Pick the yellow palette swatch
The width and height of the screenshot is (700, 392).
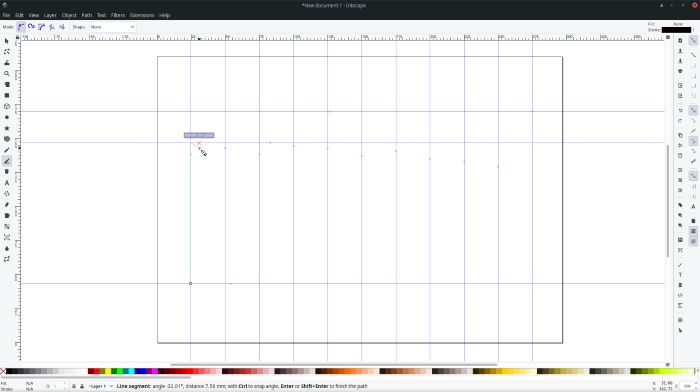(108, 371)
